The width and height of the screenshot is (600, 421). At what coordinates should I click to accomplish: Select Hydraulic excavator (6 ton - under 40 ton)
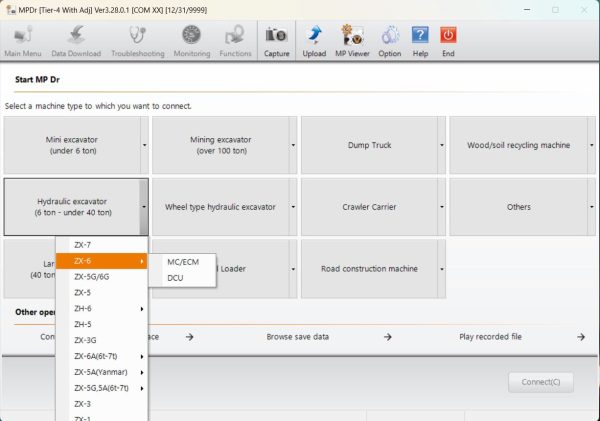click(72, 207)
